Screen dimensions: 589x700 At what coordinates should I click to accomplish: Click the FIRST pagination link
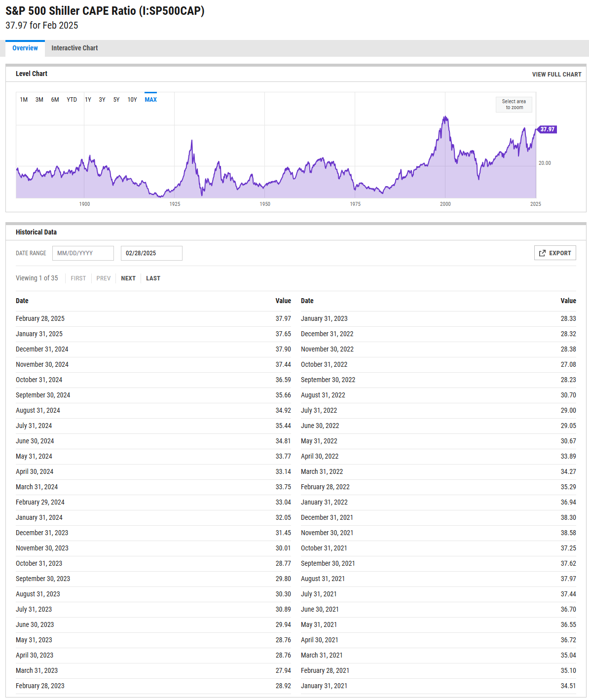(x=78, y=278)
